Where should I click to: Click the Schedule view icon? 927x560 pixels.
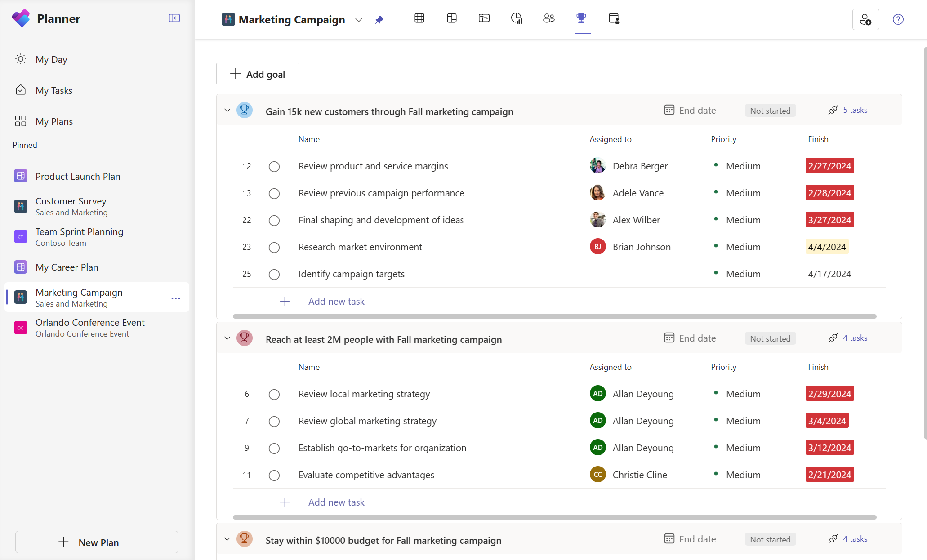tap(485, 18)
